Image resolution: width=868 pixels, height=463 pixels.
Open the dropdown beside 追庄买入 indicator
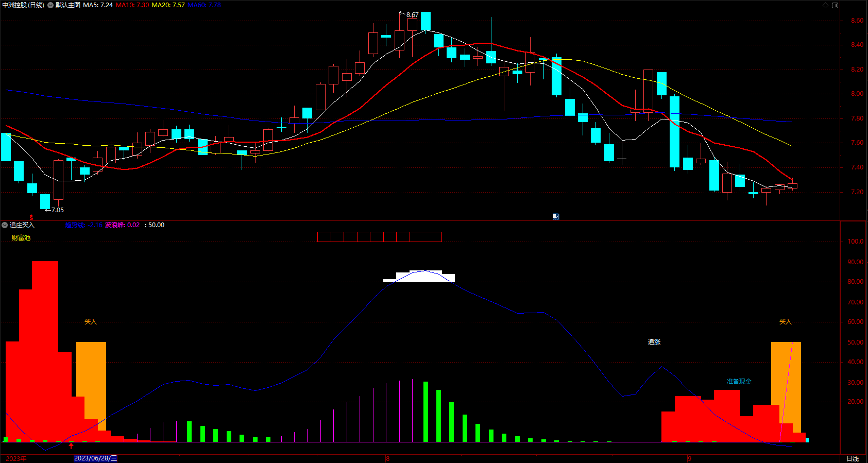[5, 225]
